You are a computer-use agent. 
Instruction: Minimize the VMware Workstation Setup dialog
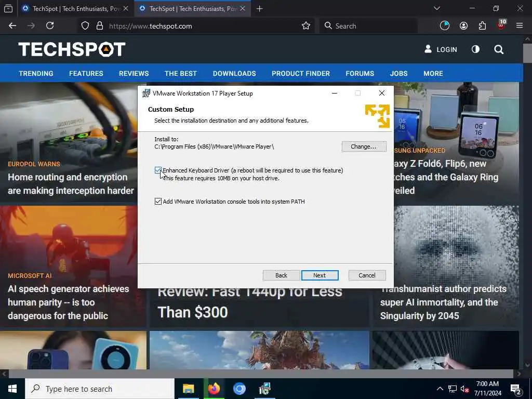(334, 94)
